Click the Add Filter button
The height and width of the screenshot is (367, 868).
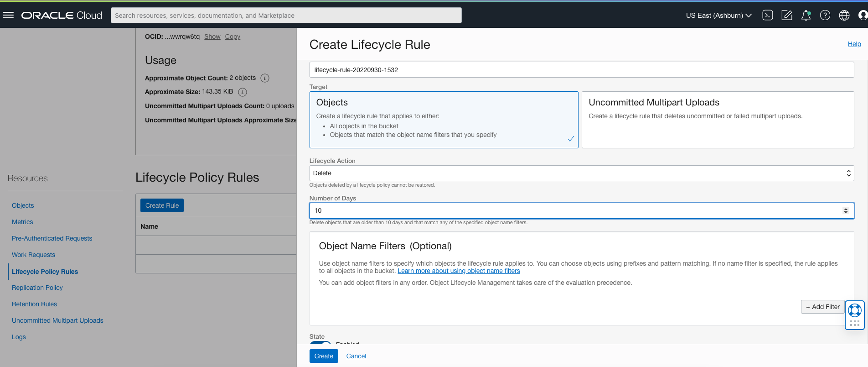tap(822, 307)
